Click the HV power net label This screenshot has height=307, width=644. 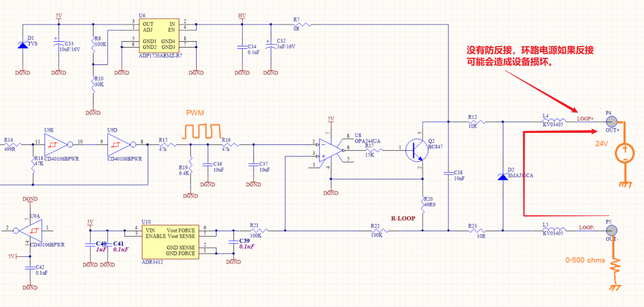tap(242, 15)
